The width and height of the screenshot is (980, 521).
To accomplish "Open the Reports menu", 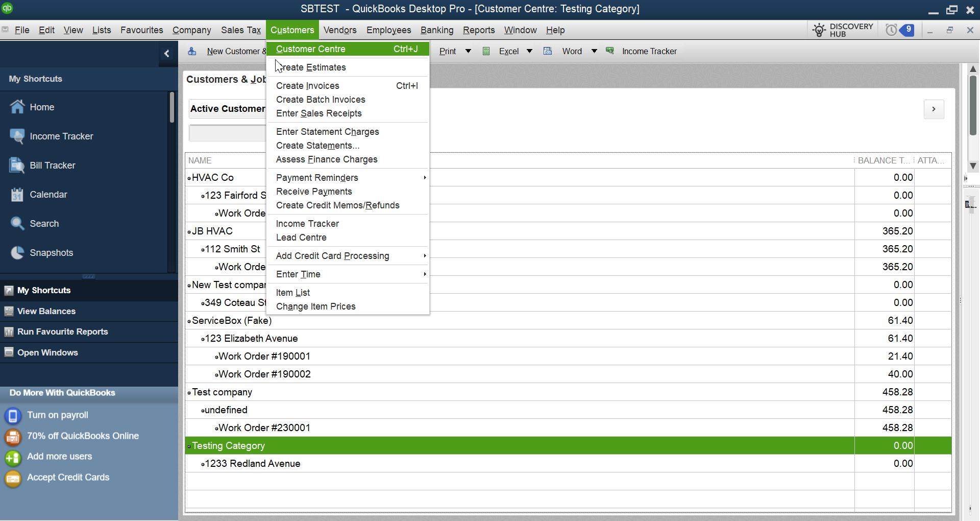I will coord(479,30).
